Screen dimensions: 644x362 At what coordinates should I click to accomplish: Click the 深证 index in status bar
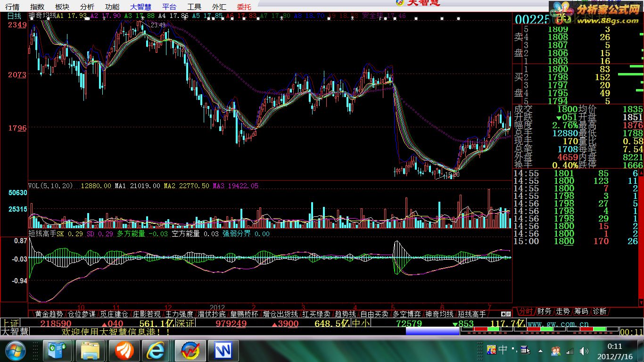185,323
